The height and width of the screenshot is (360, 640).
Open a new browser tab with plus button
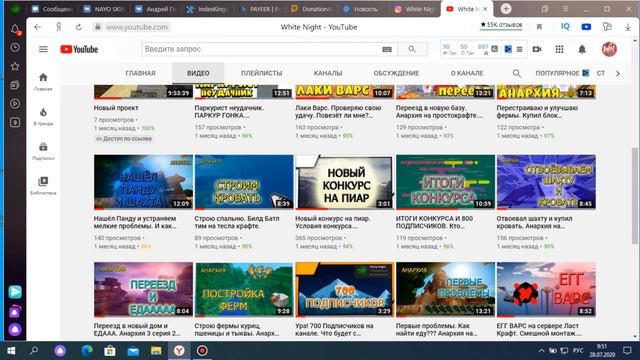point(506,9)
